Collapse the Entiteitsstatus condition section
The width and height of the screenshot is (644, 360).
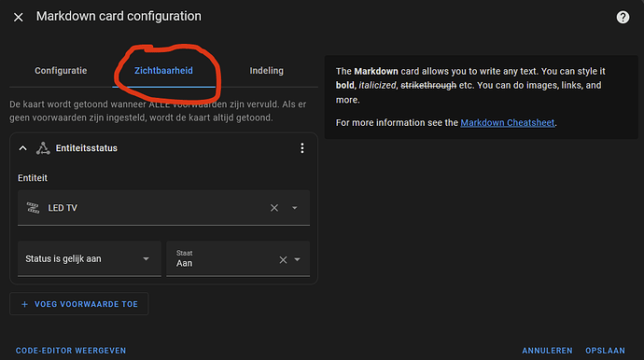tap(23, 148)
